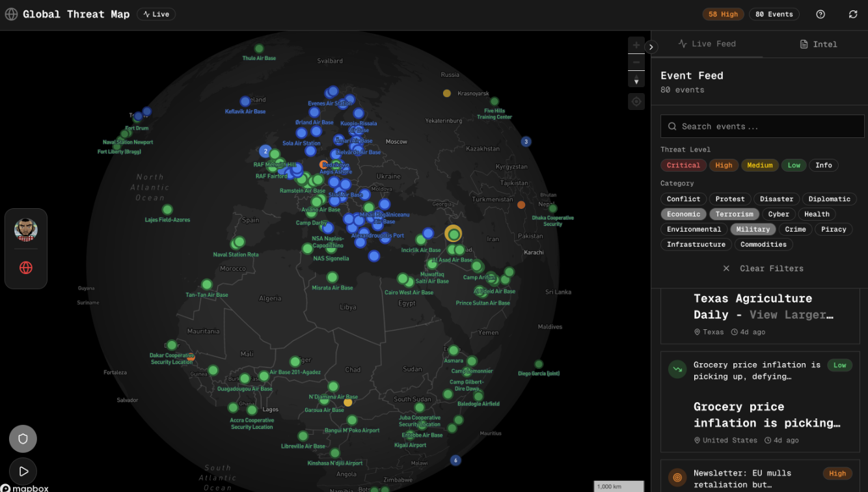
Task: Click the trend icon on the Grocery price card
Action: pos(677,369)
